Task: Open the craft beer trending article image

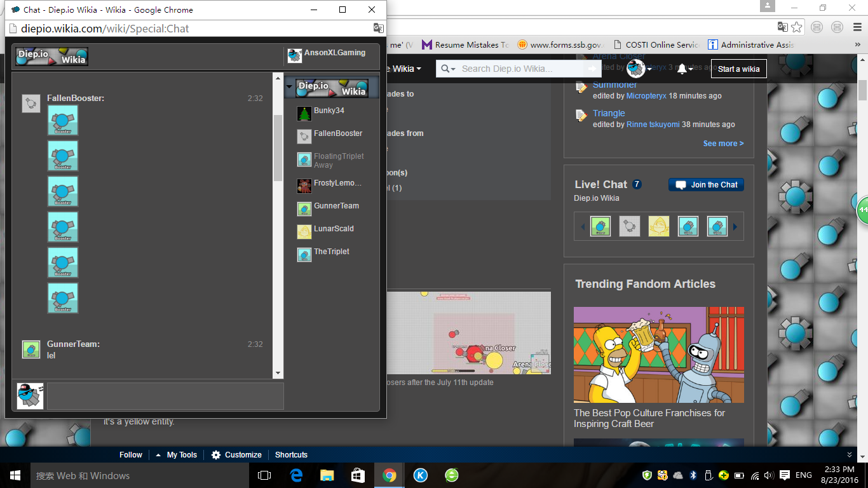Action: [659, 355]
